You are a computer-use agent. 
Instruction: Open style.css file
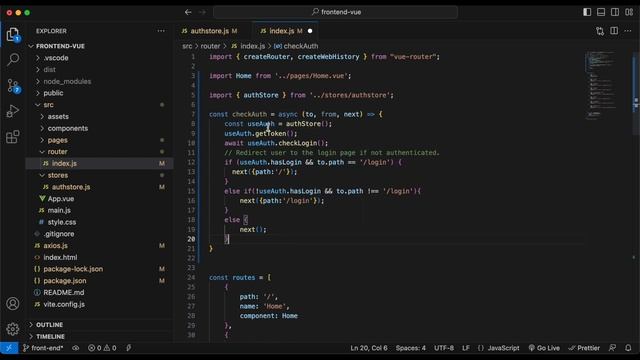pyautogui.click(x=62, y=222)
